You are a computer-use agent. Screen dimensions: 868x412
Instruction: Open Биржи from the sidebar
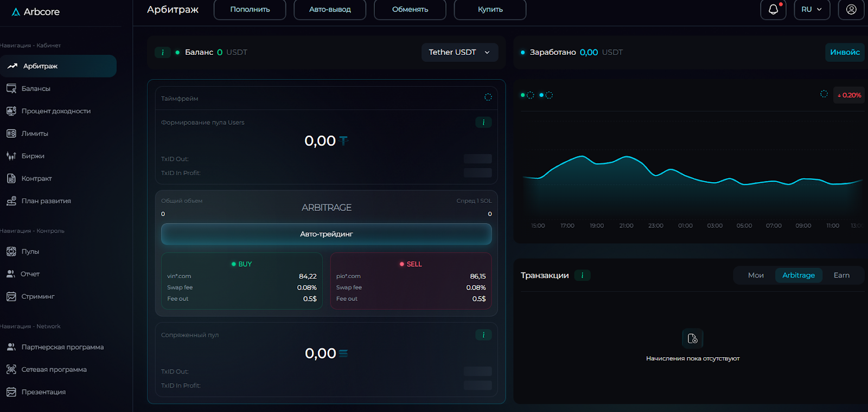[33, 156]
